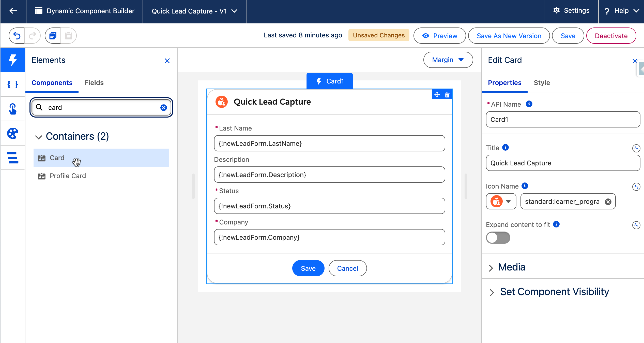Toggle Title field expression mode icon
This screenshot has height=343, width=644.
[636, 148]
